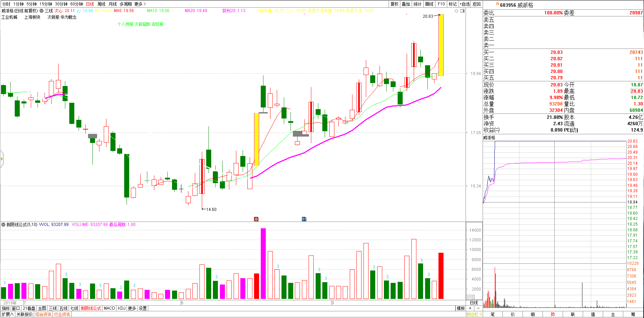Toggle the 侧边栏 sidebar button

474,314
